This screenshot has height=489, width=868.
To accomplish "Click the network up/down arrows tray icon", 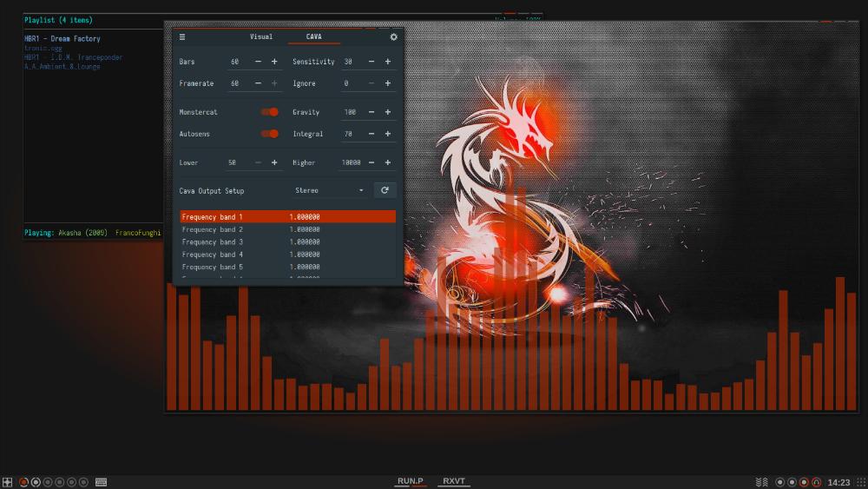I will [762, 482].
